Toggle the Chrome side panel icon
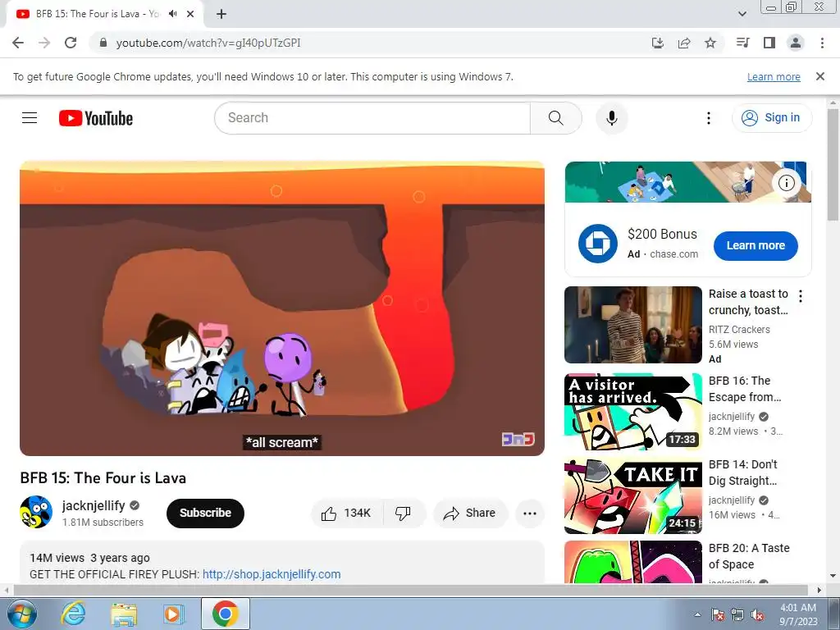Image resolution: width=840 pixels, height=630 pixels. tap(769, 43)
